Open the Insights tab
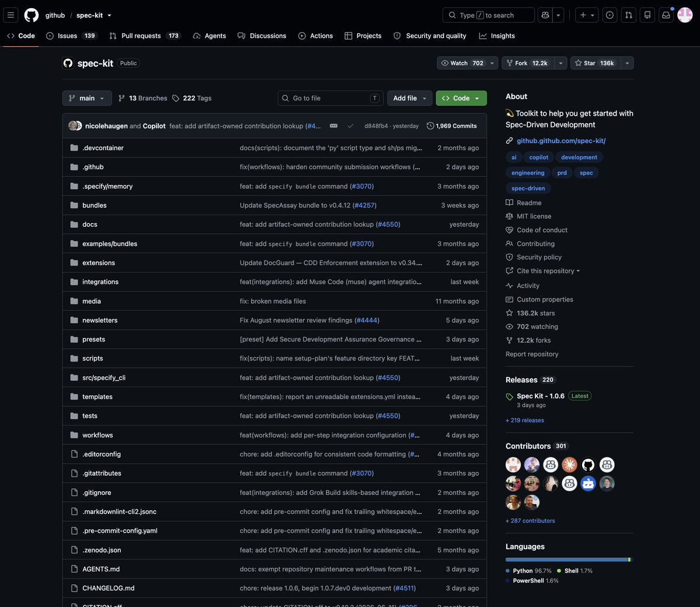Image resolution: width=700 pixels, height=607 pixels. pyautogui.click(x=497, y=36)
